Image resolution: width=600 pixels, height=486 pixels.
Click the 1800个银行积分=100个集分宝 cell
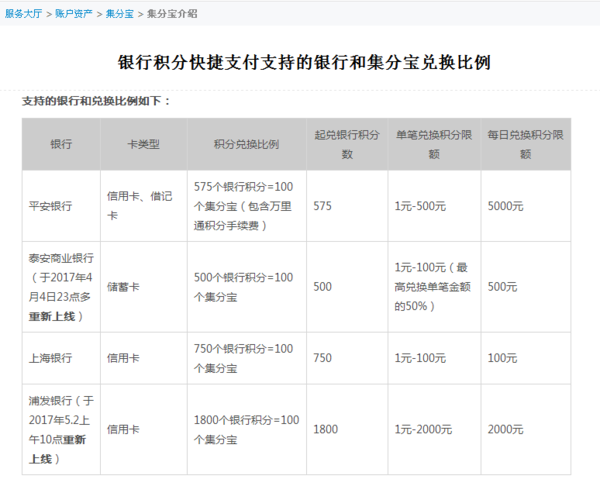click(x=246, y=429)
